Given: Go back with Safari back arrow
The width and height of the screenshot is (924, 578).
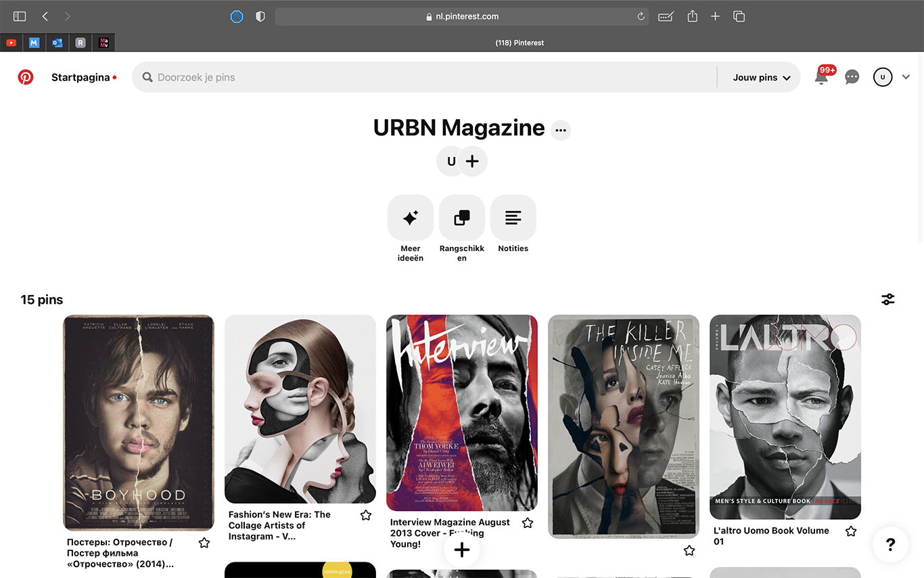Looking at the screenshot, I should click(45, 16).
